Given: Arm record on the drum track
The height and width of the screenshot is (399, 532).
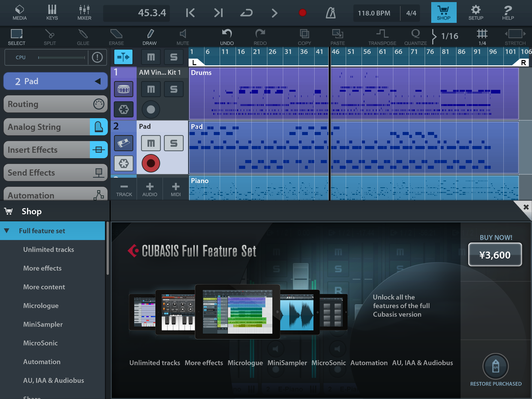Looking at the screenshot, I should coord(151,109).
